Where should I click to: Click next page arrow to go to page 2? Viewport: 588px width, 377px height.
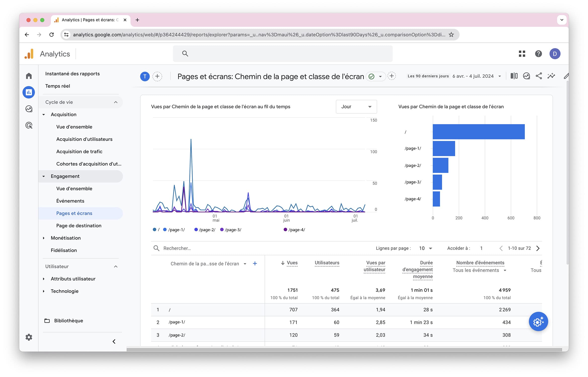click(x=539, y=248)
